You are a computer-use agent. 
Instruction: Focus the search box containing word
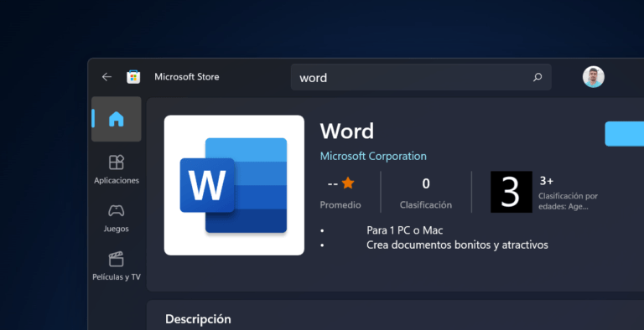point(421,77)
